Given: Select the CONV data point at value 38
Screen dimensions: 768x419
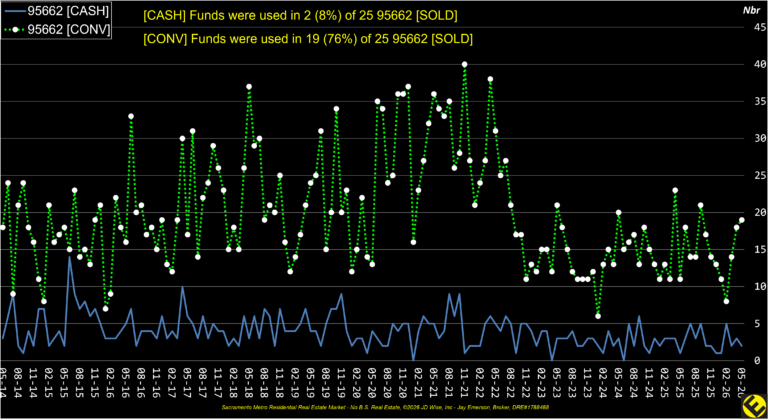Looking at the screenshot, I should pos(490,79).
